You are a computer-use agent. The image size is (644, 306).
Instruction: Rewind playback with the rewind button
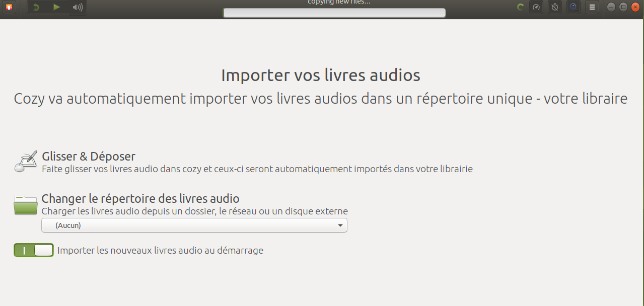pyautogui.click(x=36, y=7)
